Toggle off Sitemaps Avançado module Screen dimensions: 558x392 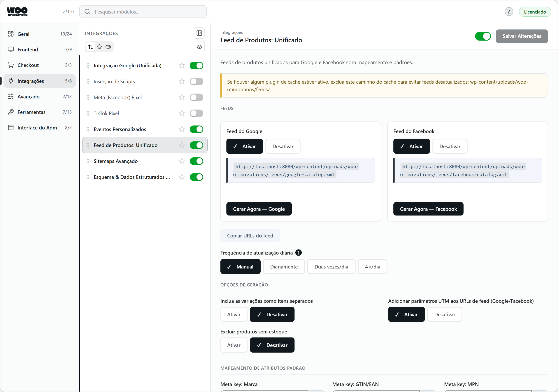[x=196, y=161]
